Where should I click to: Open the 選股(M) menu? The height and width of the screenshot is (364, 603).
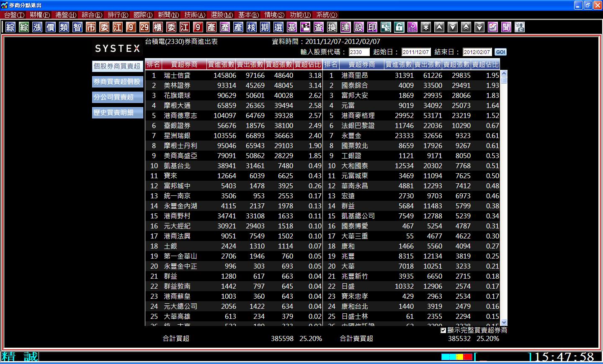click(x=222, y=15)
